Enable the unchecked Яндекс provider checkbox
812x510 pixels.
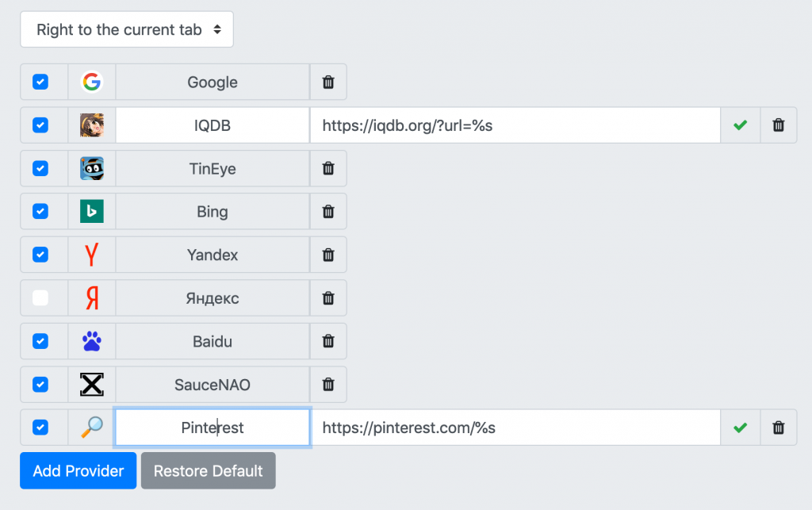tap(40, 297)
